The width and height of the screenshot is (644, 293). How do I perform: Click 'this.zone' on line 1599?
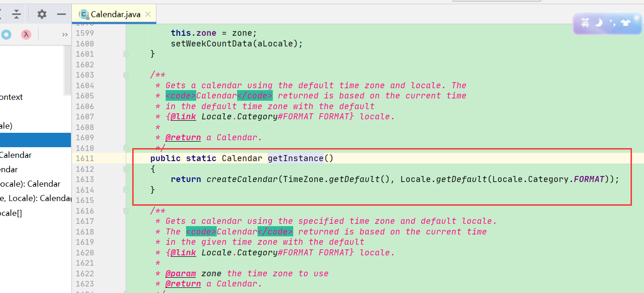pos(193,33)
